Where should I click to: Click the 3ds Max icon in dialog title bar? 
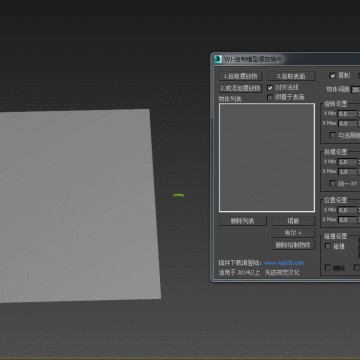(x=218, y=59)
